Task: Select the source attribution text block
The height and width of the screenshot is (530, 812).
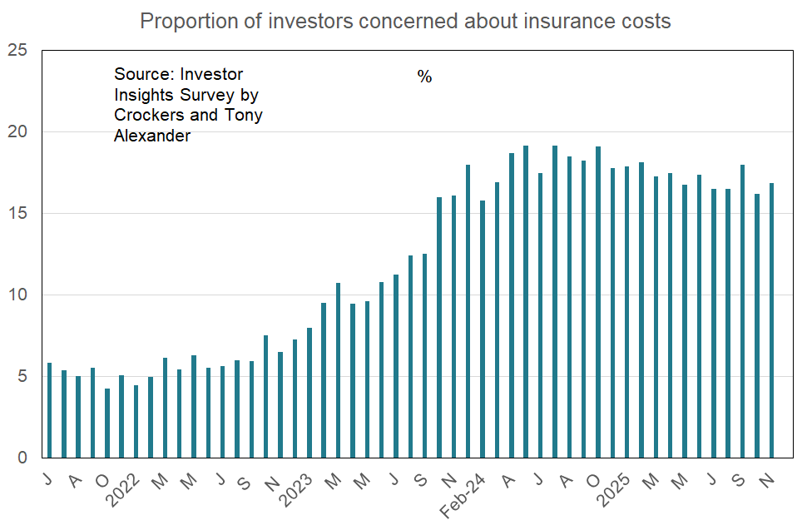Action: pyautogui.click(x=188, y=106)
